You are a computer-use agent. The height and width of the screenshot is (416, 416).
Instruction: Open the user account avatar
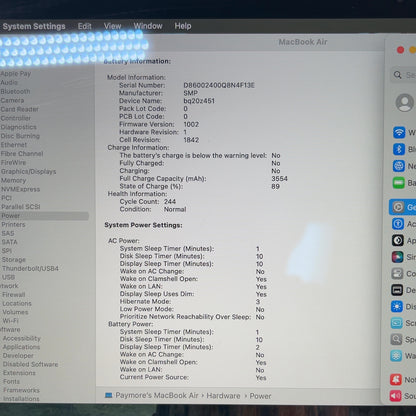coord(404,102)
